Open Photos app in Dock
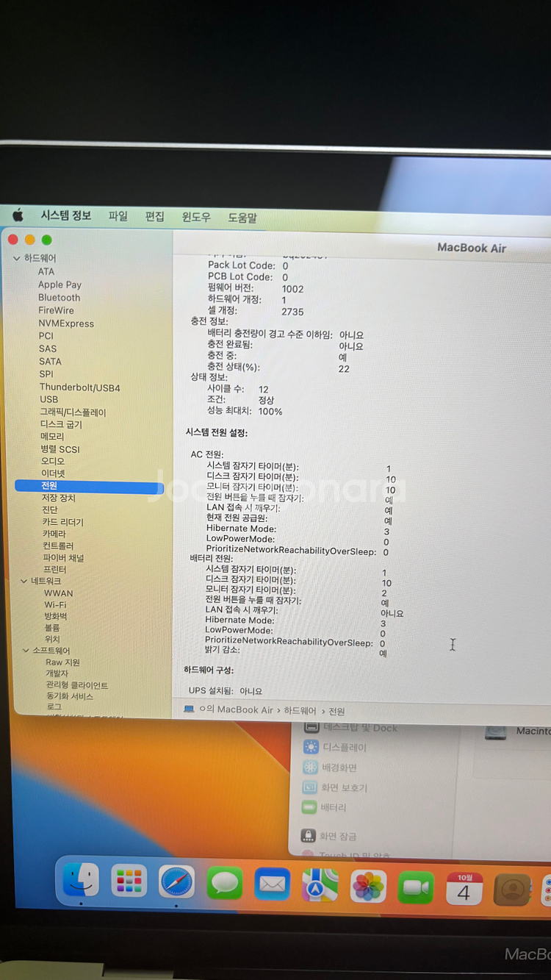551x980 pixels. coord(368,887)
